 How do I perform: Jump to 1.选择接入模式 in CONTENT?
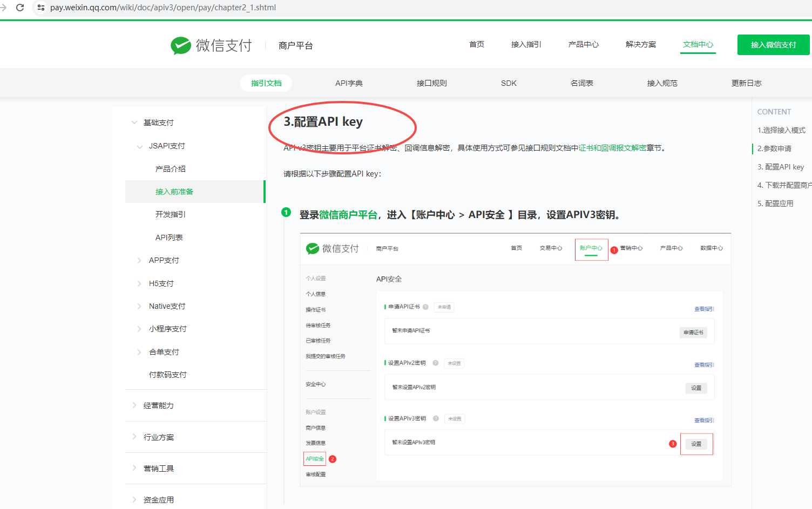click(781, 130)
